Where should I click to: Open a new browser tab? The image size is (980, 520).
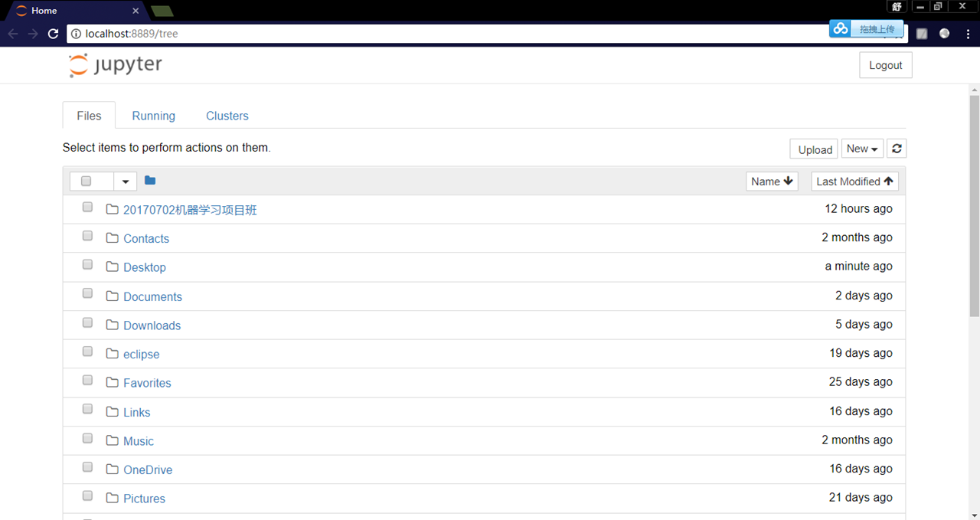click(162, 11)
